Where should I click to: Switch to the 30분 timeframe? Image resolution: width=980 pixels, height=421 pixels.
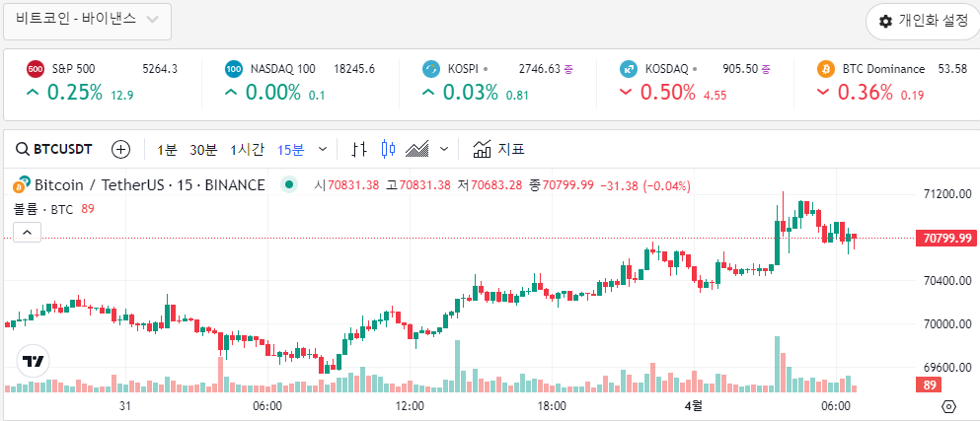[203, 150]
